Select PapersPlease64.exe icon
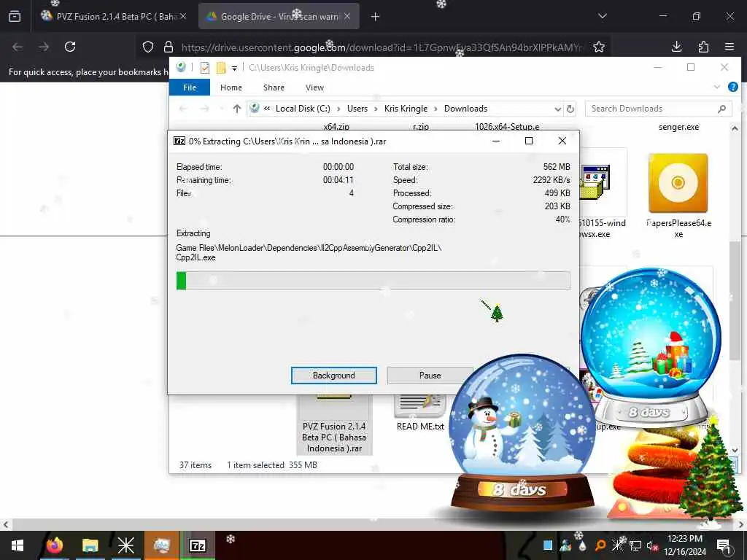The image size is (747, 560). pyautogui.click(x=678, y=183)
